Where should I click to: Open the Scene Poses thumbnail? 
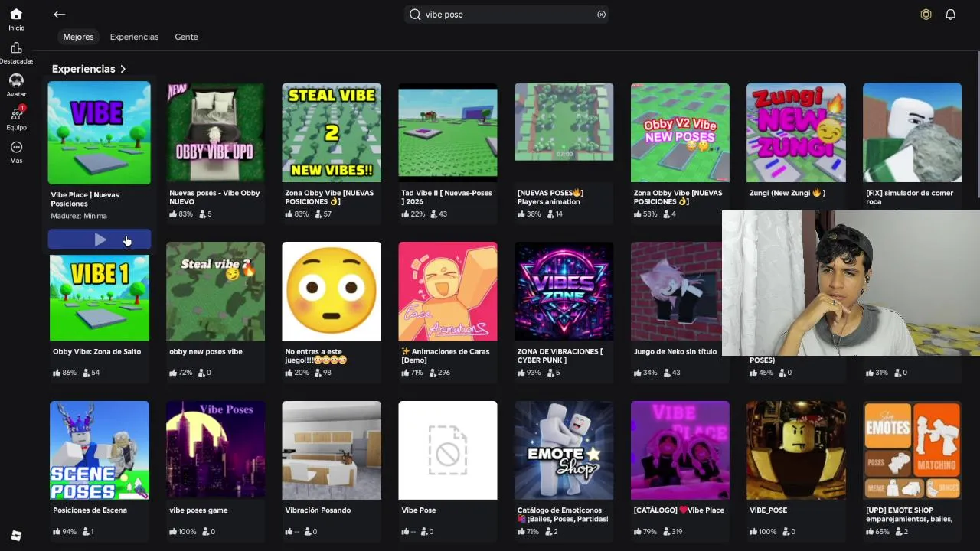coord(100,450)
